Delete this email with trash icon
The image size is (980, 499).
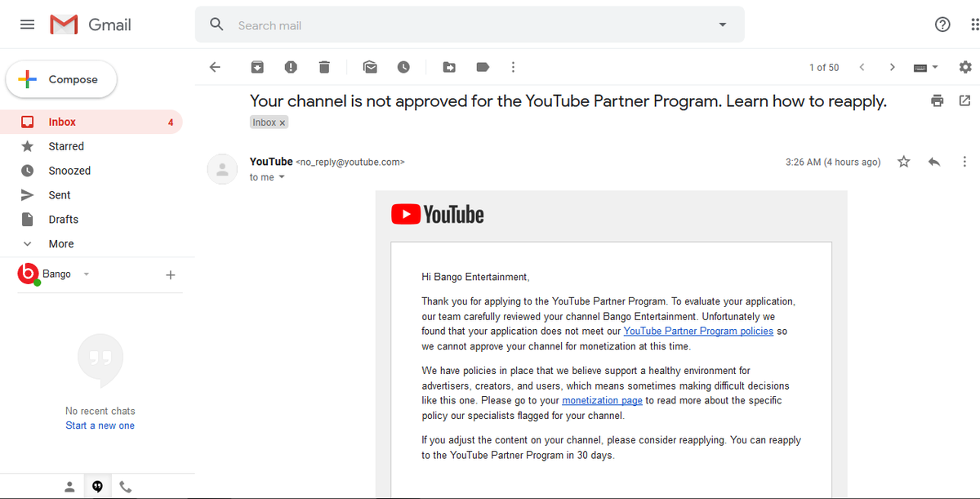click(x=324, y=67)
